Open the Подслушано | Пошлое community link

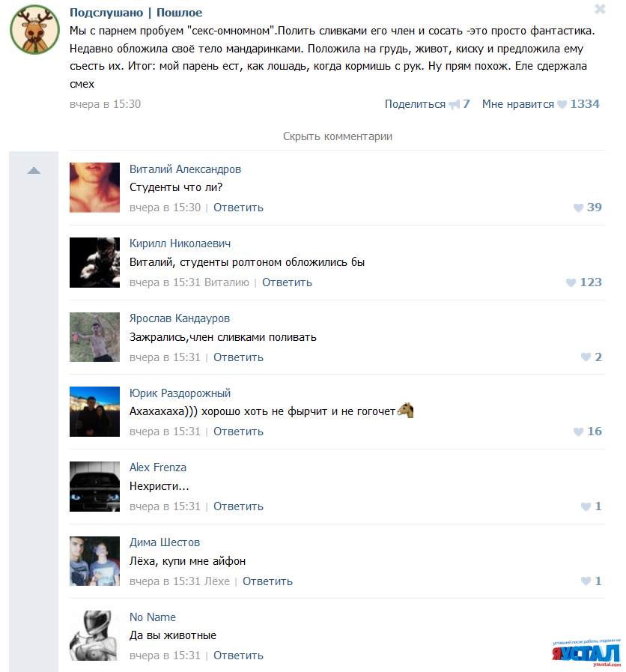tap(136, 13)
